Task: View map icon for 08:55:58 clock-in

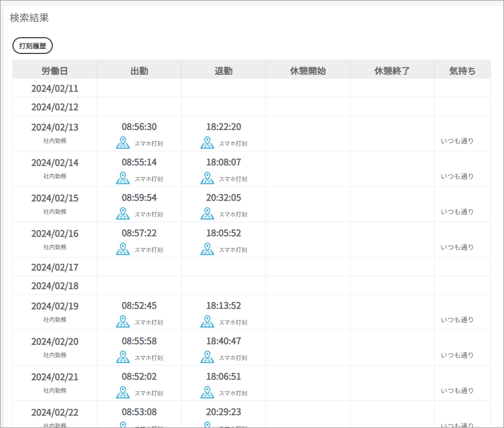Action: (123, 357)
